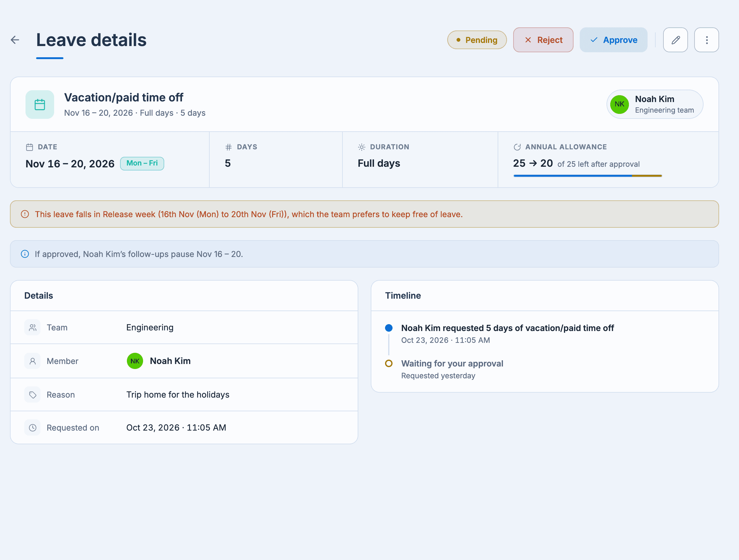The height and width of the screenshot is (560, 739).
Task: Click release week warning message text
Action: coord(249,214)
